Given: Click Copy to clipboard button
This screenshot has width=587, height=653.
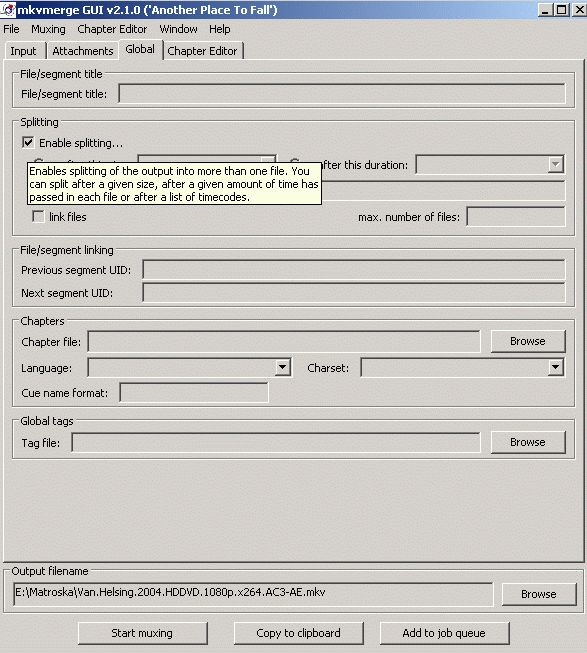Looking at the screenshot, I should tap(298, 633).
